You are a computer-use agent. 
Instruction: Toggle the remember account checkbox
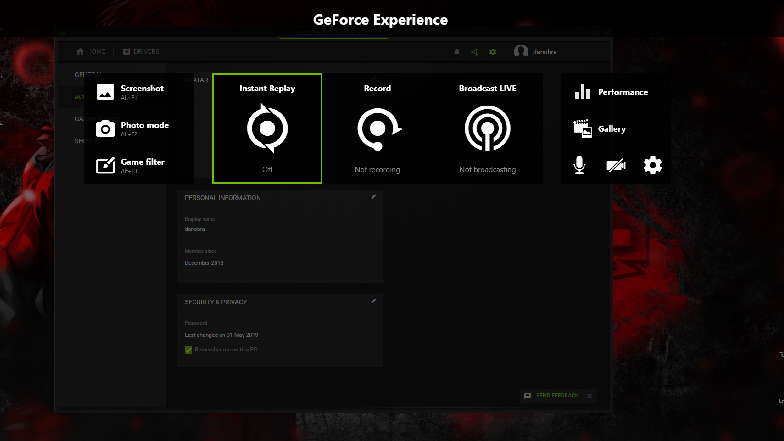pyautogui.click(x=188, y=350)
